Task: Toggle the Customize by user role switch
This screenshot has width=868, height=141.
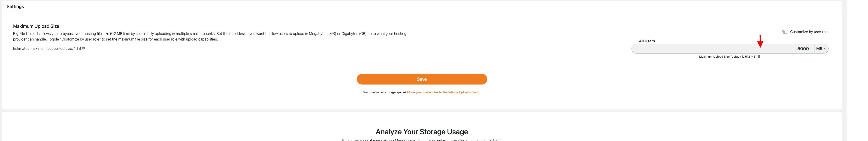Action: point(785,32)
